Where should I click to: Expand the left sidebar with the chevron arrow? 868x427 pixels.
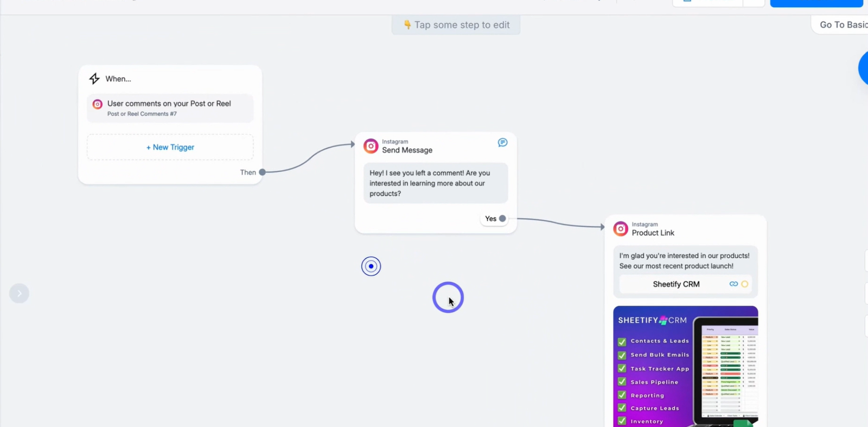(19, 294)
